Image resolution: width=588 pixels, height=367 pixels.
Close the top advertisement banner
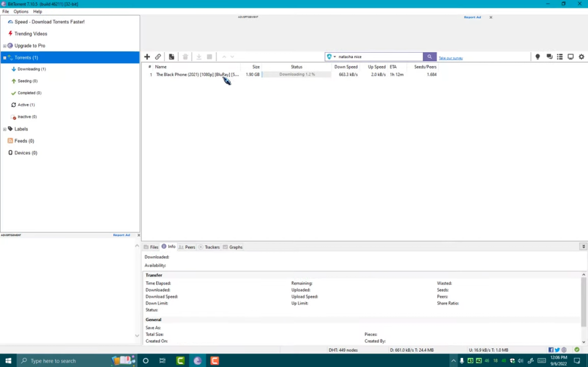tap(491, 17)
